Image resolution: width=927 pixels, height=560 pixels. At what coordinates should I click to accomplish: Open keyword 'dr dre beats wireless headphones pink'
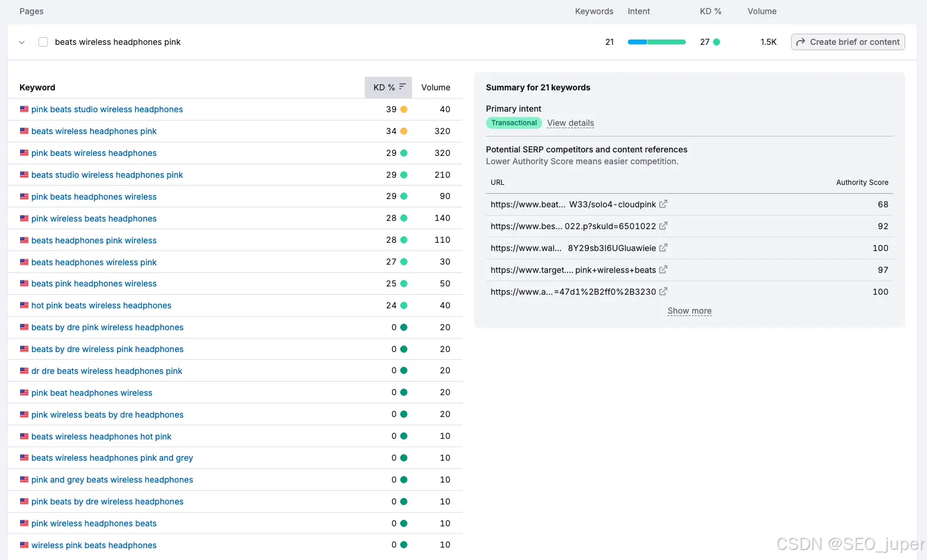pyautogui.click(x=106, y=371)
